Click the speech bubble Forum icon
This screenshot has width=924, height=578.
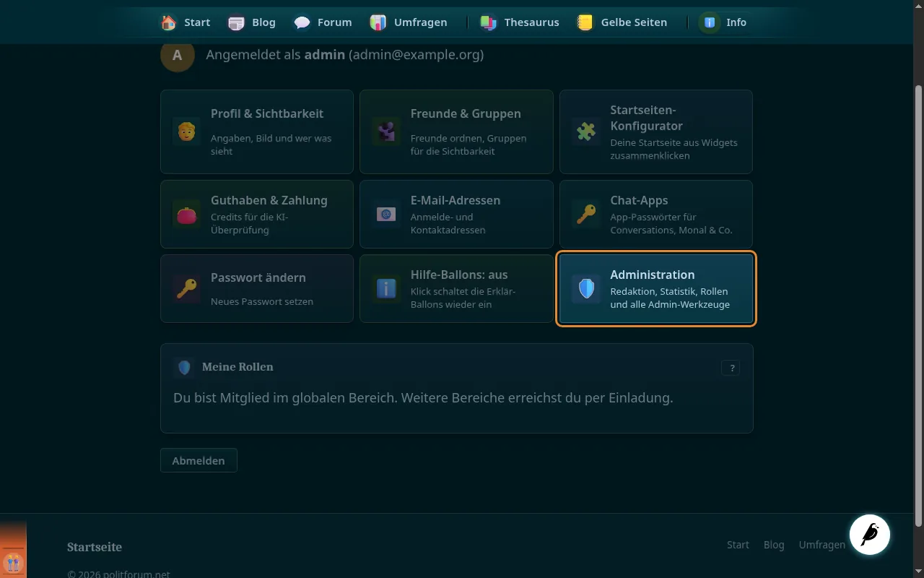(302, 22)
